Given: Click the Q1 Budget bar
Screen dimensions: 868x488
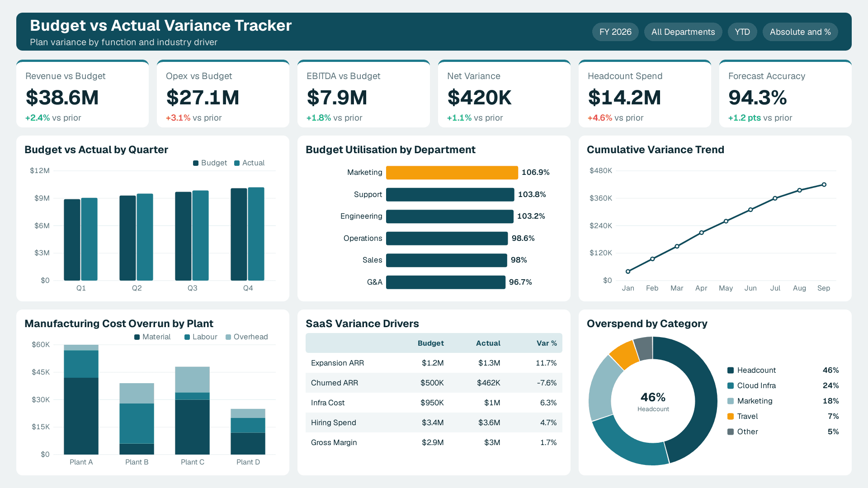Looking at the screenshot, I should point(72,240).
